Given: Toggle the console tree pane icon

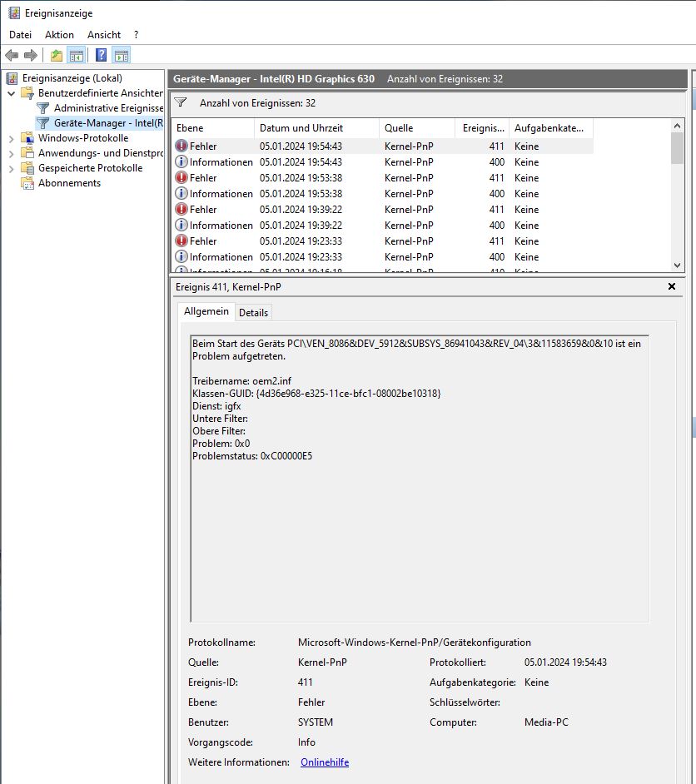Looking at the screenshot, I should tap(77, 55).
